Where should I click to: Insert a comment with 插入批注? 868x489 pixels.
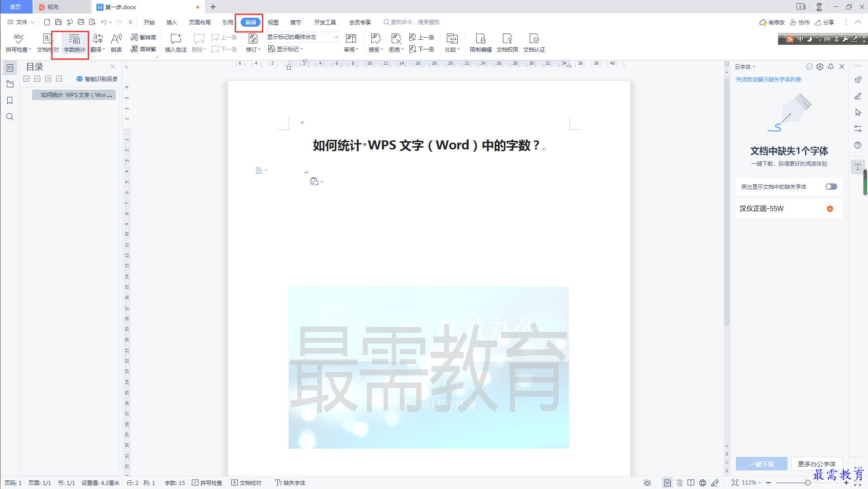click(x=175, y=43)
